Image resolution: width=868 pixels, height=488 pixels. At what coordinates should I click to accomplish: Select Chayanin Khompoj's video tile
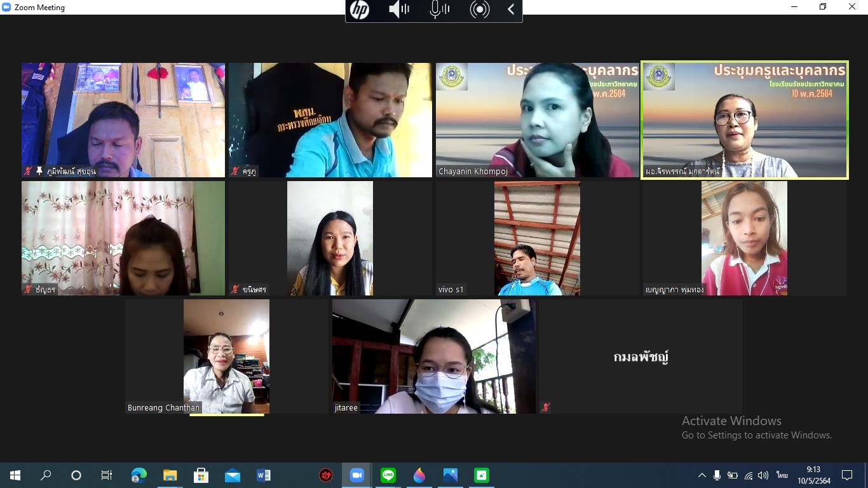pos(538,119)
